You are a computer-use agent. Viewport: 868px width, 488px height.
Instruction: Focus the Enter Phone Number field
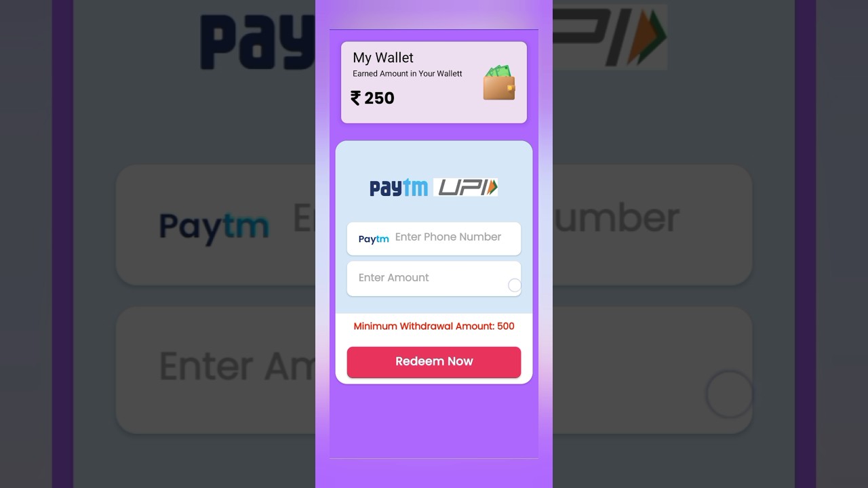[x=434, y=239]
